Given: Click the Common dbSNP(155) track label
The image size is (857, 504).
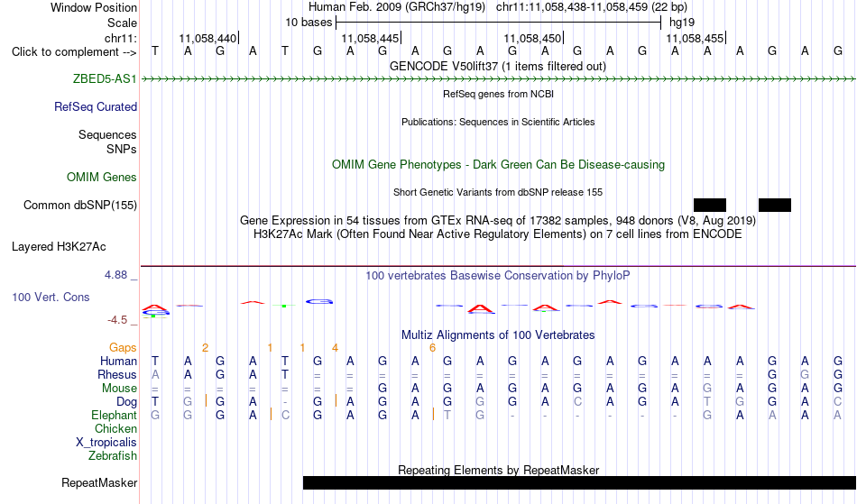Looking at the screenshot, I should (x=80, y=206).
